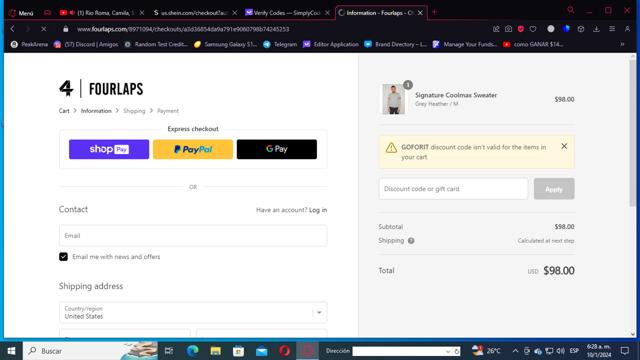Open a new tab with the plus button
The height and width of the screenshot is (360, 640).
(x=434, y=13)
